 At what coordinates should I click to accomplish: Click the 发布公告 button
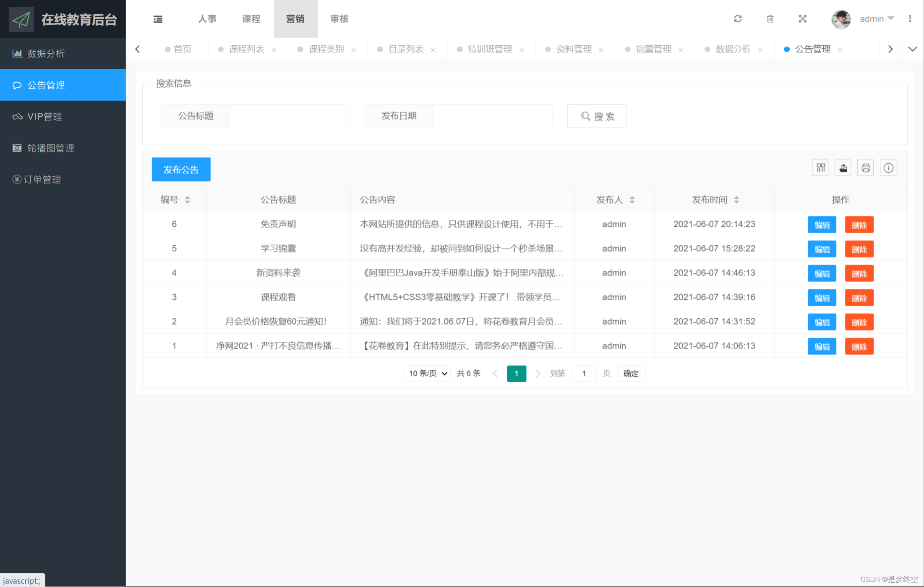181,170
